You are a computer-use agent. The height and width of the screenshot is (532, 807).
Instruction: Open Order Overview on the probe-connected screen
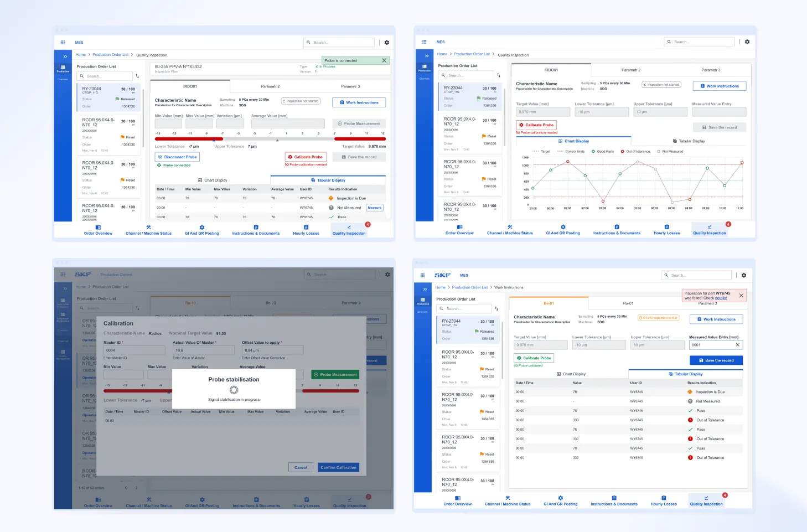[x=98, y=230]
